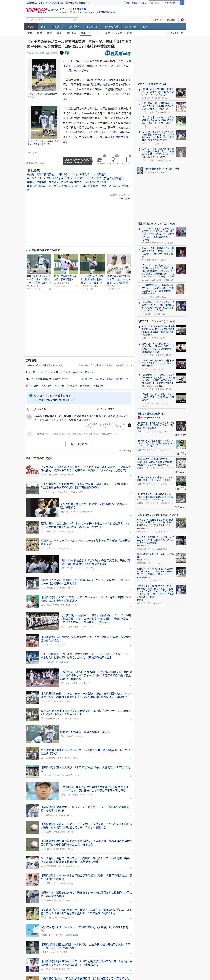Click the うーん reaction on first comment
Image resolution: width=210 pixels, height=980 pixels.
pos(117,425)
